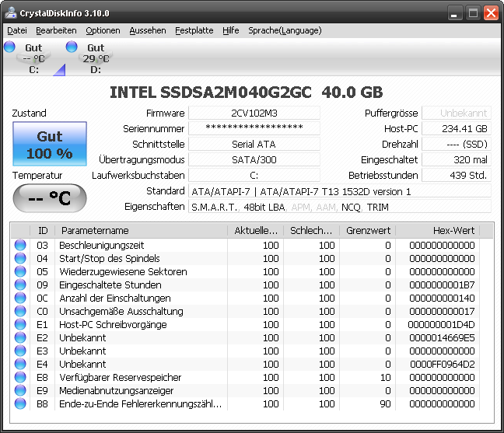Click the temperature -- °C button
Image resolution: width=504 pixels, height=433 pixels.
(x=50, y=198)
